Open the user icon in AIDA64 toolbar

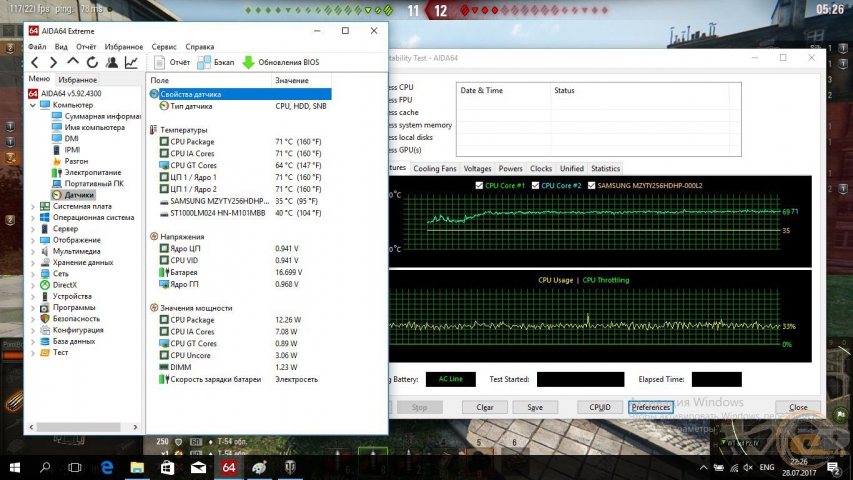point(112,63)
